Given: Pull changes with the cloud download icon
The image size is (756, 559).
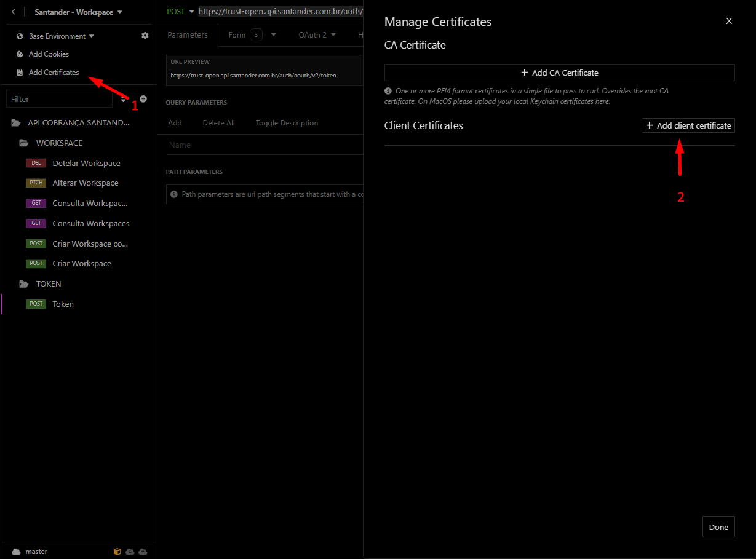Looking at the screenshot, I should pos(130,552).
